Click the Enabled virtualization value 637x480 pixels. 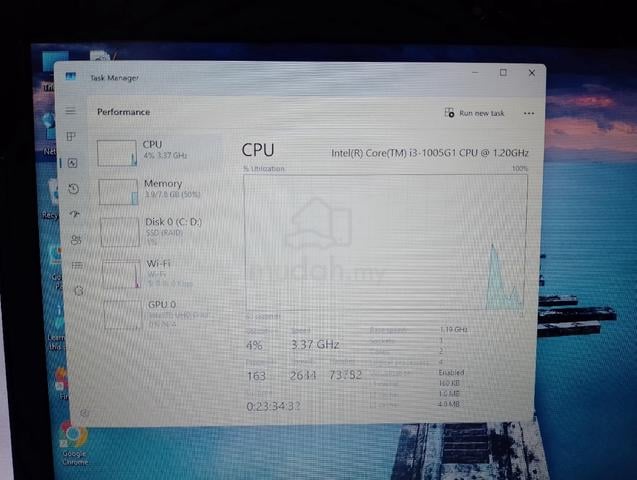coord(451,372)
